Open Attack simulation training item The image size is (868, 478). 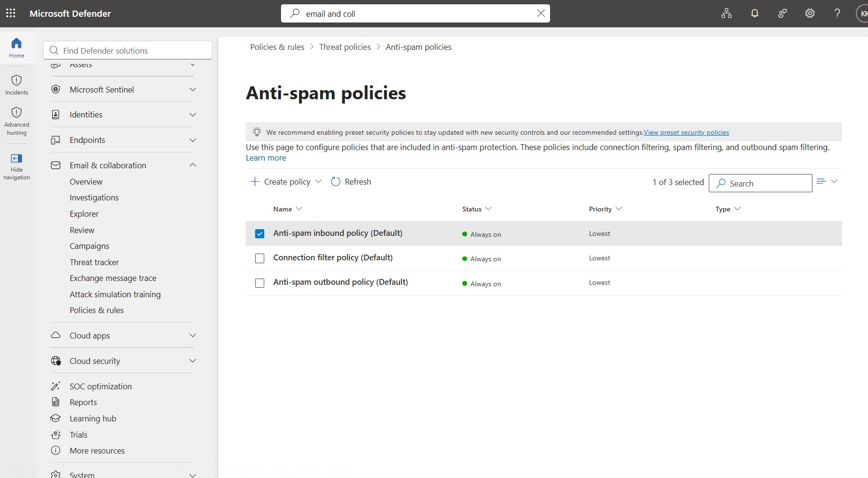tap(115, 294)
